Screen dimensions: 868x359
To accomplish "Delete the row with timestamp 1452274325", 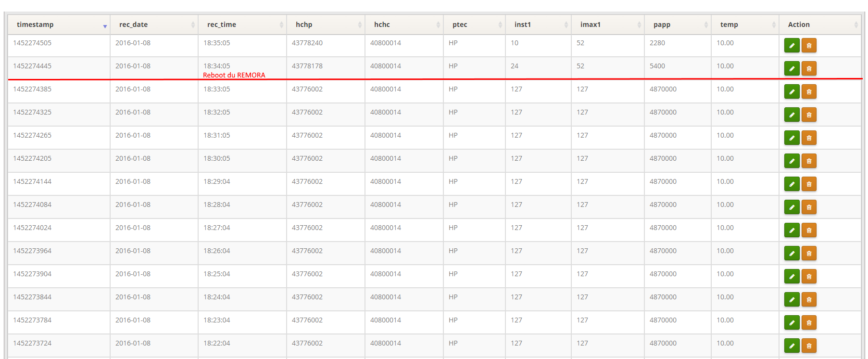I will 809,115.
